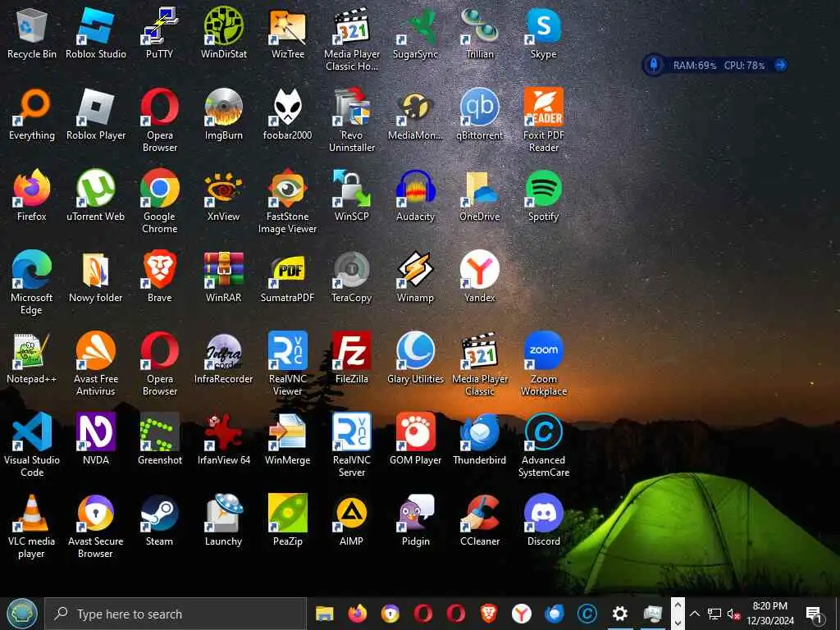This screenshot has width=840, height=630.
Task: Open Settings gear on the taskbar
Action: (620, 614)
